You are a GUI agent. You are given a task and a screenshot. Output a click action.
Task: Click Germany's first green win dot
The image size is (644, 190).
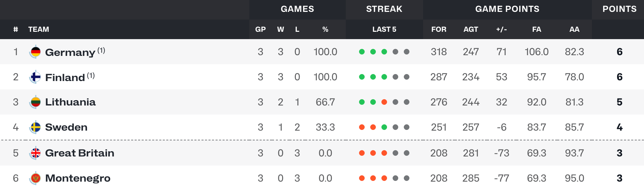362,52
